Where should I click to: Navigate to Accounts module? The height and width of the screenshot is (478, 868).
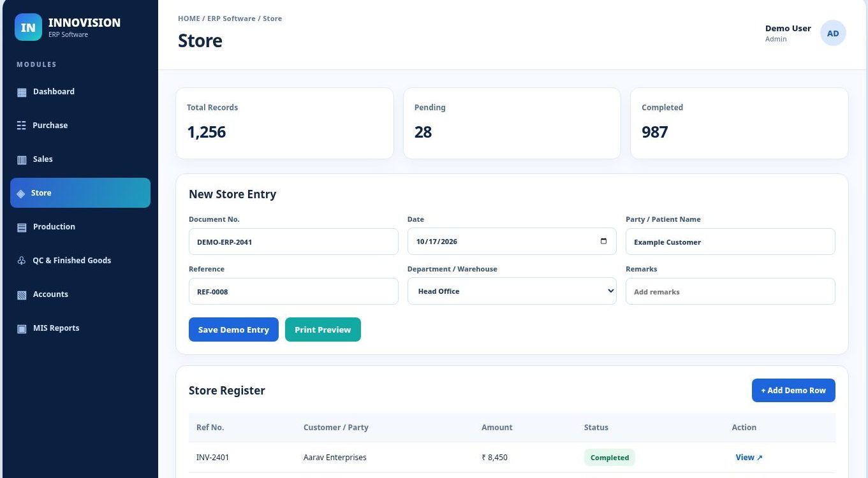tap(80, 294)
